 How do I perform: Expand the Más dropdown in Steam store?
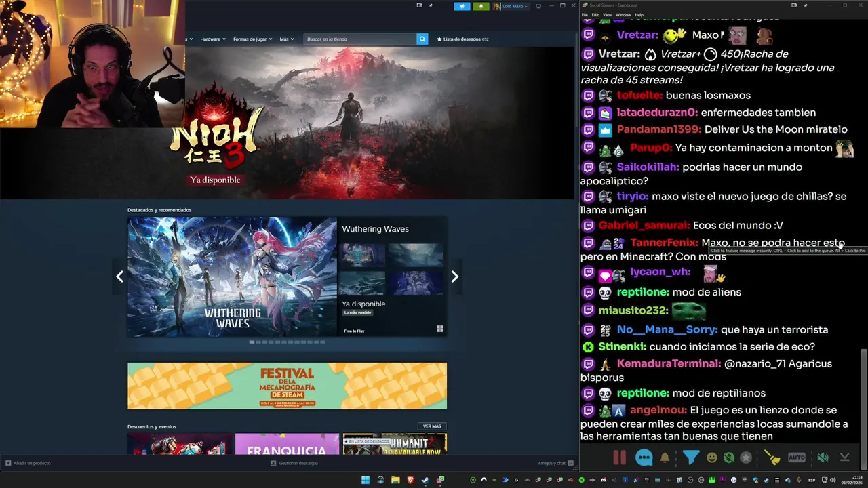[286, 39]
